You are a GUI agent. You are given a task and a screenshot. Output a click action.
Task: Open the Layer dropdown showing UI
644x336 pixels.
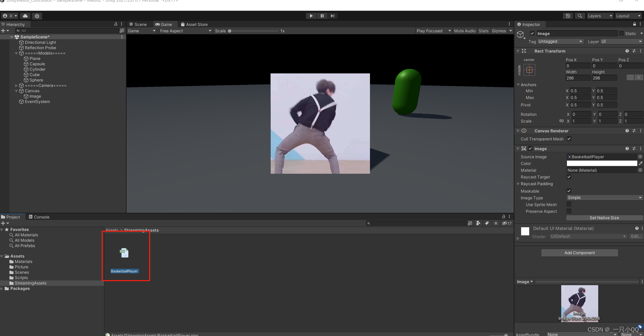click(x=622, y=41)
